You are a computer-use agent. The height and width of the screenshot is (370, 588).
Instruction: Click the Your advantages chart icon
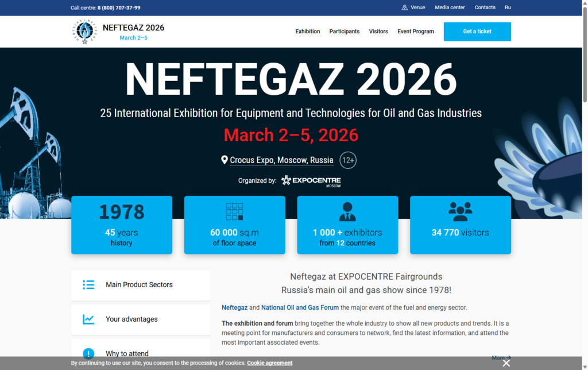coord(88,319)
